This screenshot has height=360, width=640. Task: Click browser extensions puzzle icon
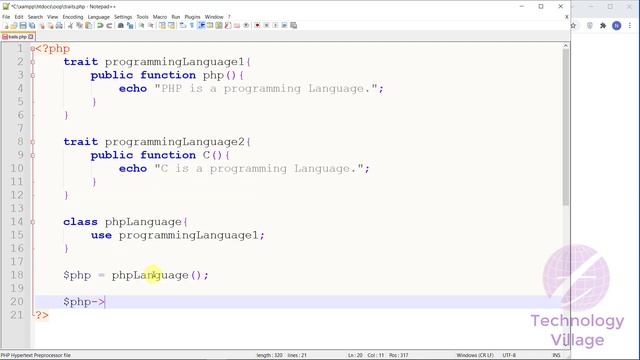[603, 25]
